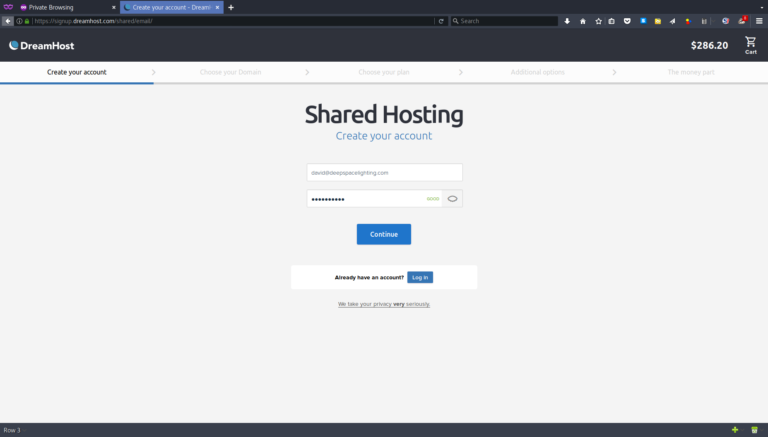The height and width of the screenshot is (437, 768).
Task: Click the Log In button
Action: [420, 277]
